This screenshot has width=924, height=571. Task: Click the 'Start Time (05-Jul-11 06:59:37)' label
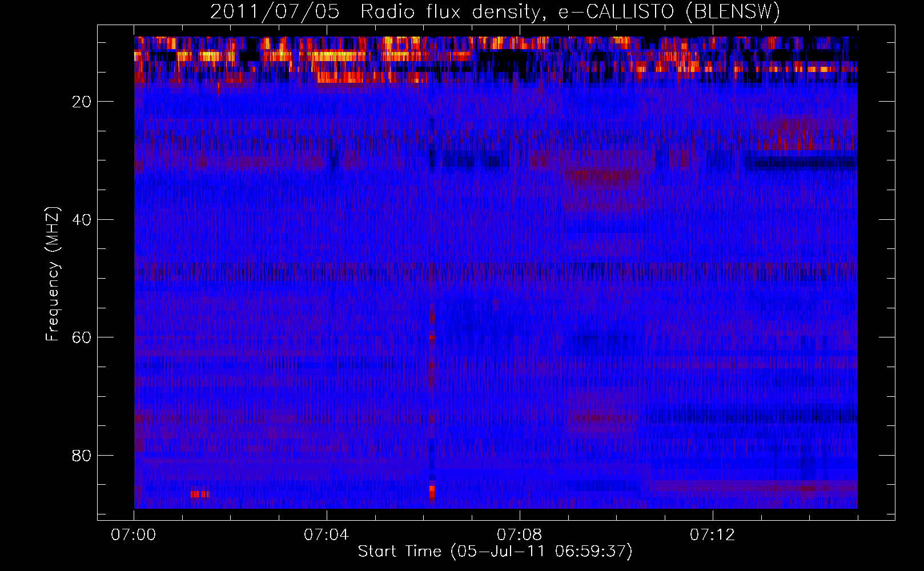click(x=495, y=552)
